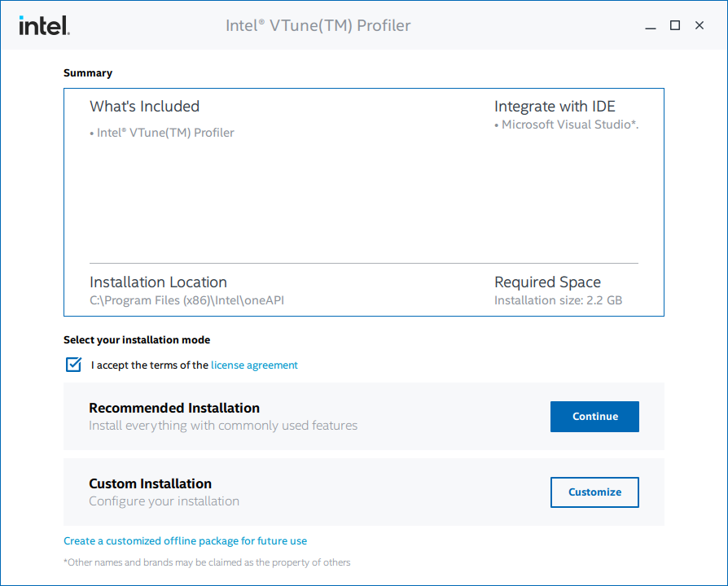Click the Intel VTune(TM) Profiler included item
Image resolution: width=728 pixels, height=586 pixels.
pyautogui.click(x=164, y=133)
